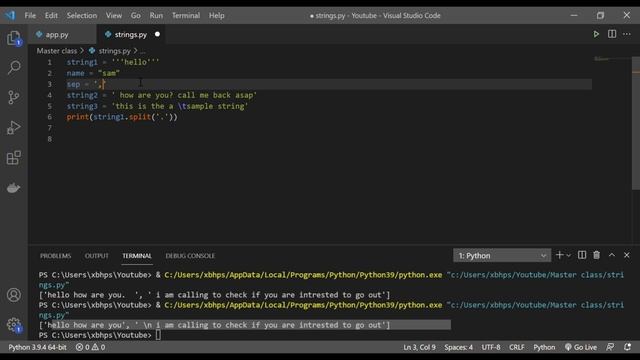This screenshot has height=360, width=640.
Task: Open the Edit menu
Action: [x=51, y=16]
